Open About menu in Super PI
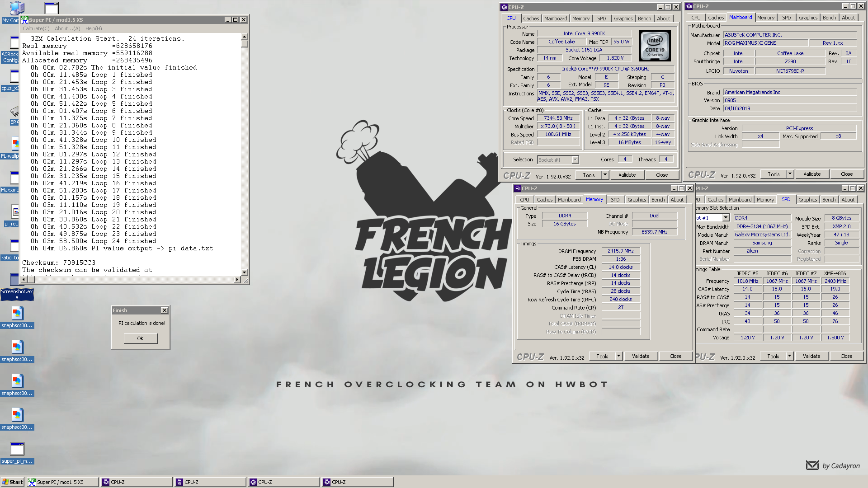The width and height of the screenshot is (868, 488). pos(67,28)
